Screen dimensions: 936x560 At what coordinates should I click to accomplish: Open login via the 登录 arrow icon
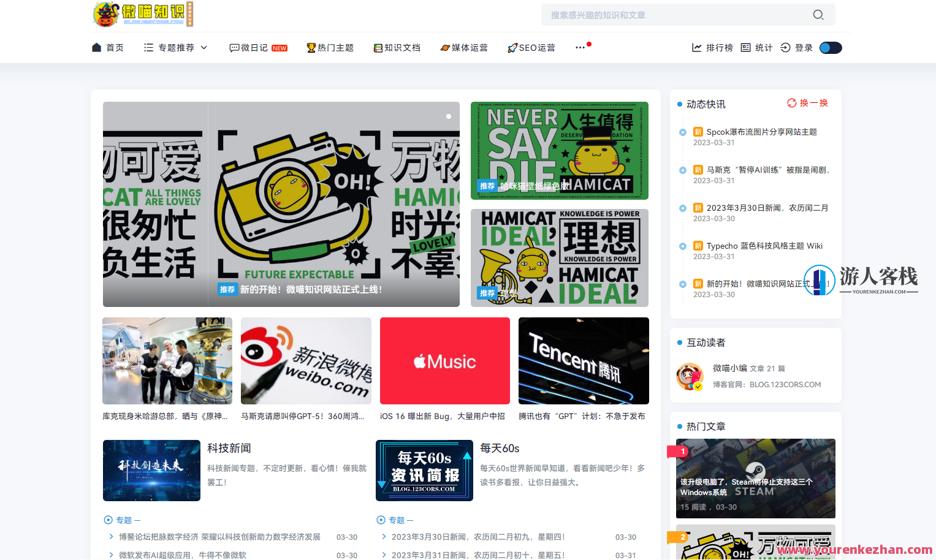pos(785,47)
